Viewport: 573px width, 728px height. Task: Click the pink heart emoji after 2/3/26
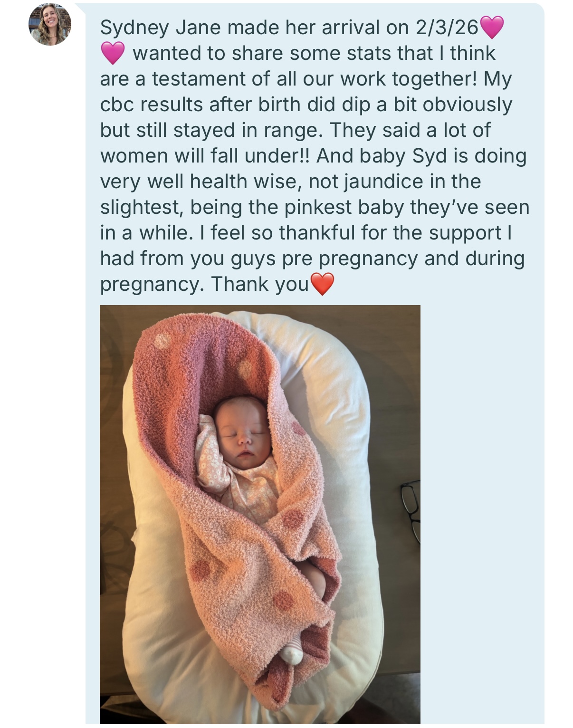tap(492, 27)
